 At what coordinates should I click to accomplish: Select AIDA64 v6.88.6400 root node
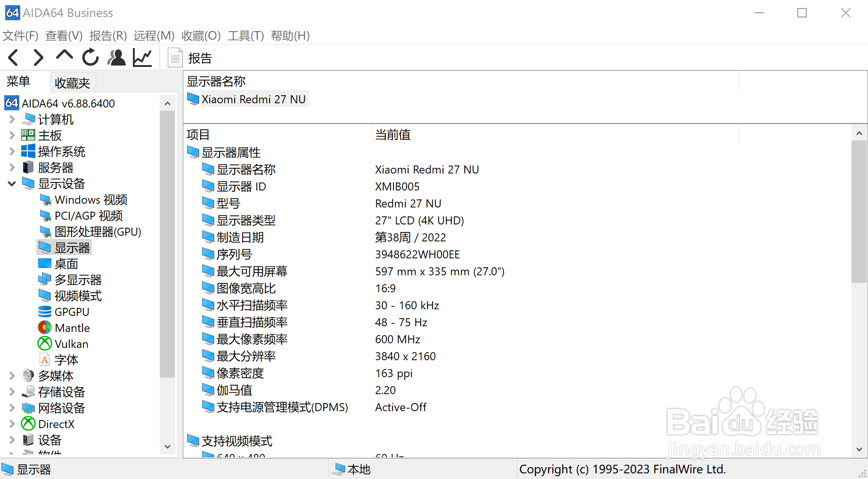pos(68,103)
